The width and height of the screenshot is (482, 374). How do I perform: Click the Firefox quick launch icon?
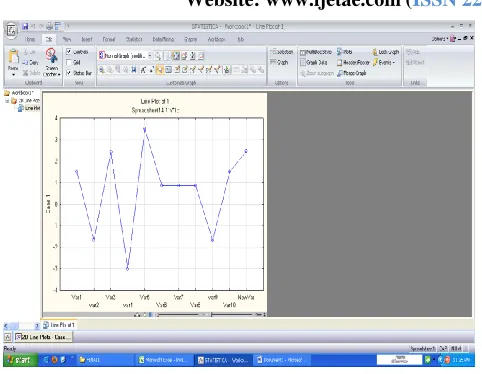point(54,360)
